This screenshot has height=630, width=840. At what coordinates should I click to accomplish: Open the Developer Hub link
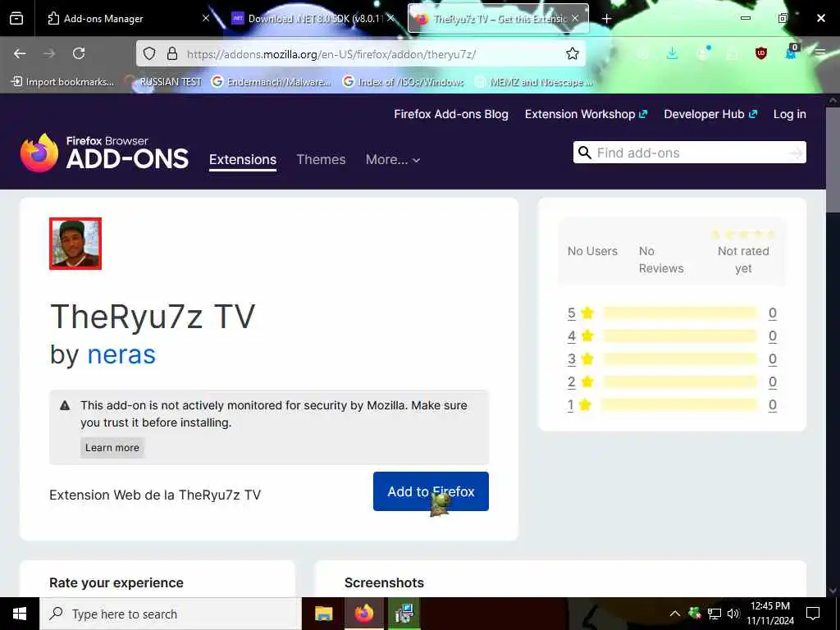(710, 114)
